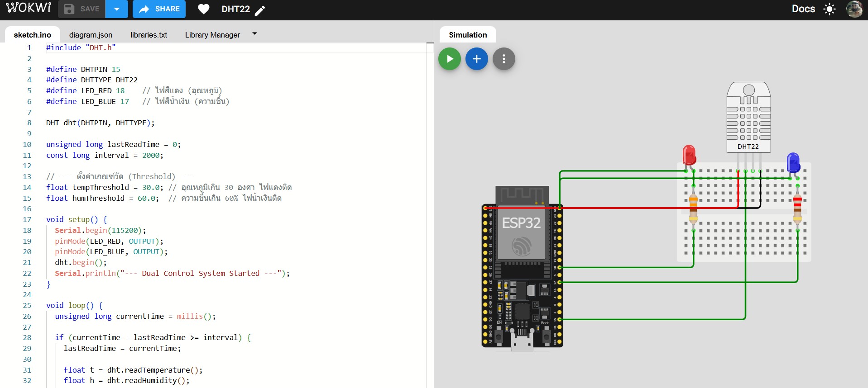Click the SHARE button

click(159, 9)
